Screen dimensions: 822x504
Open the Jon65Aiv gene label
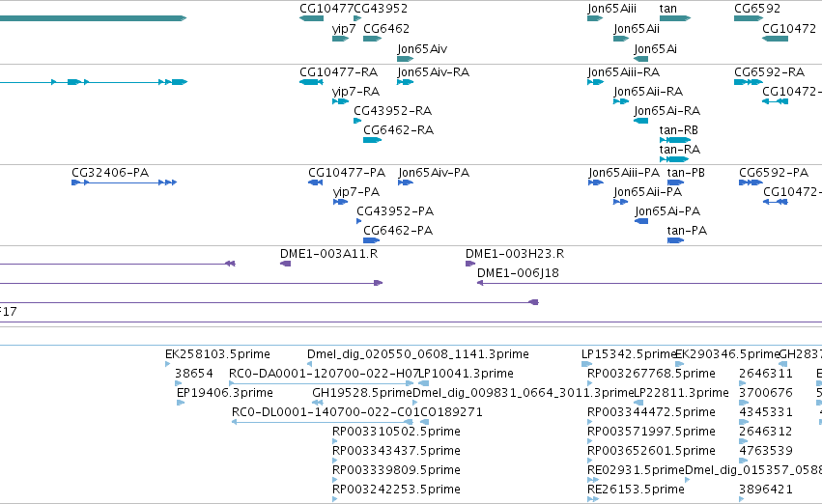point(422,48)
